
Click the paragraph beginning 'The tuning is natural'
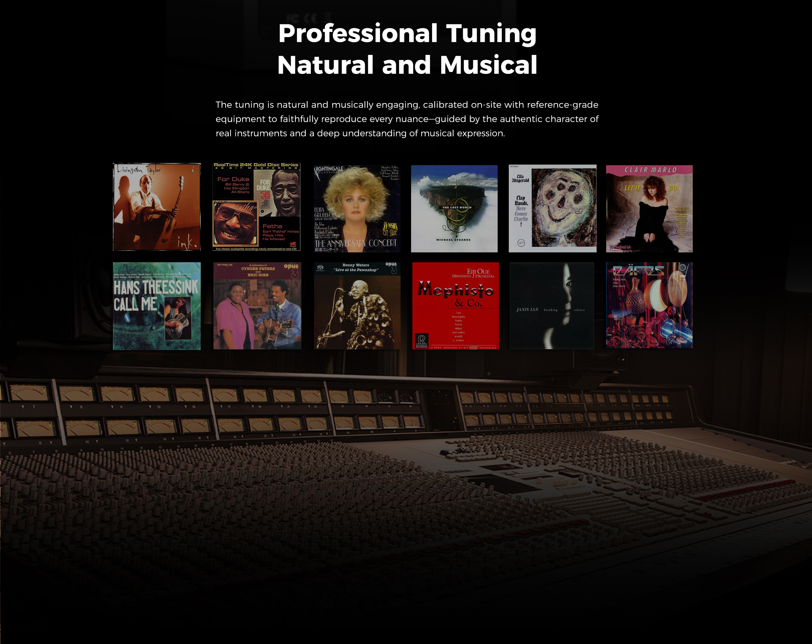(407, 119)
